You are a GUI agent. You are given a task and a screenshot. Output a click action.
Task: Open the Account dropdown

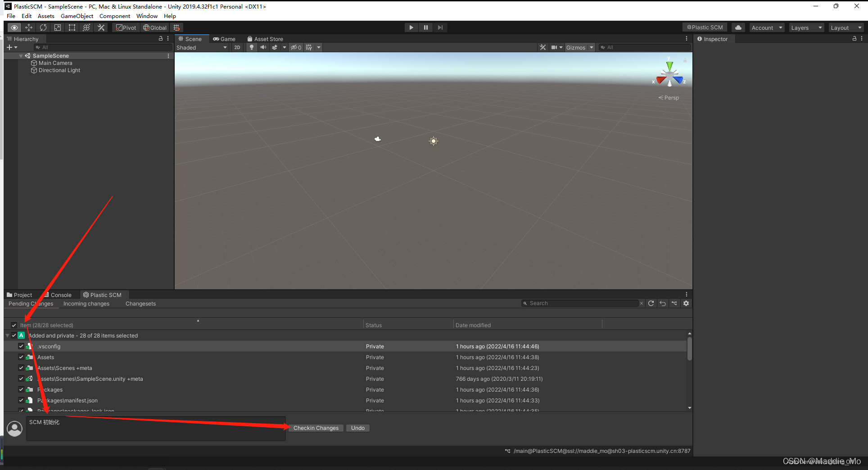pos(767,27)
